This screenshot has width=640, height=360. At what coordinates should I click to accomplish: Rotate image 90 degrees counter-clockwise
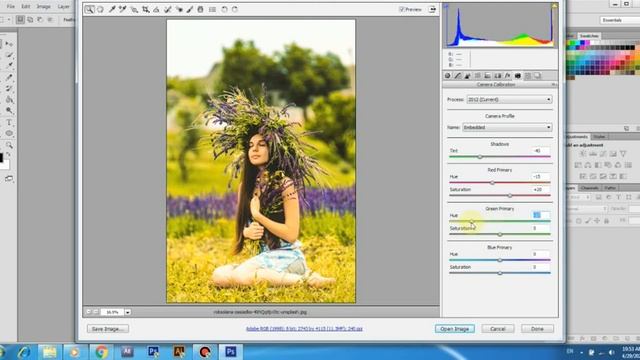224,9
